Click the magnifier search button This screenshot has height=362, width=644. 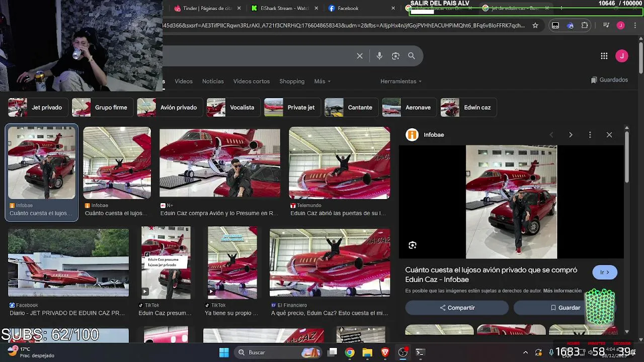412,56
